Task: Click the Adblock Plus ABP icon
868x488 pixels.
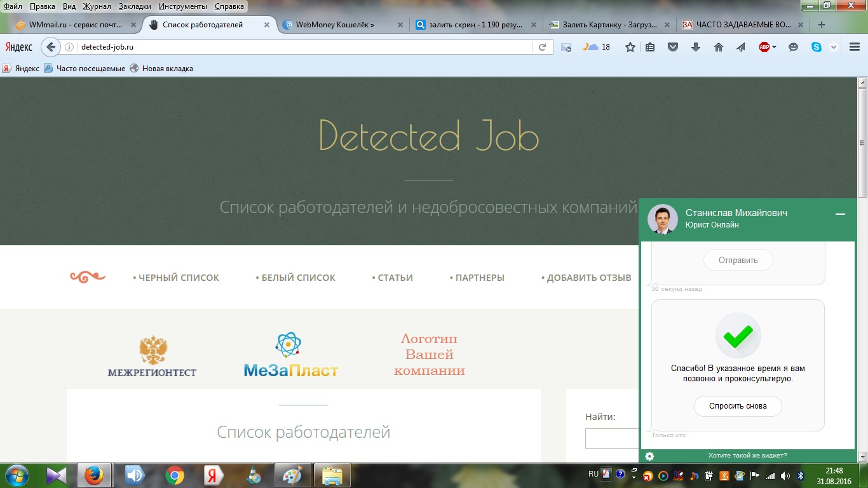Action: [x=764, y=47]
